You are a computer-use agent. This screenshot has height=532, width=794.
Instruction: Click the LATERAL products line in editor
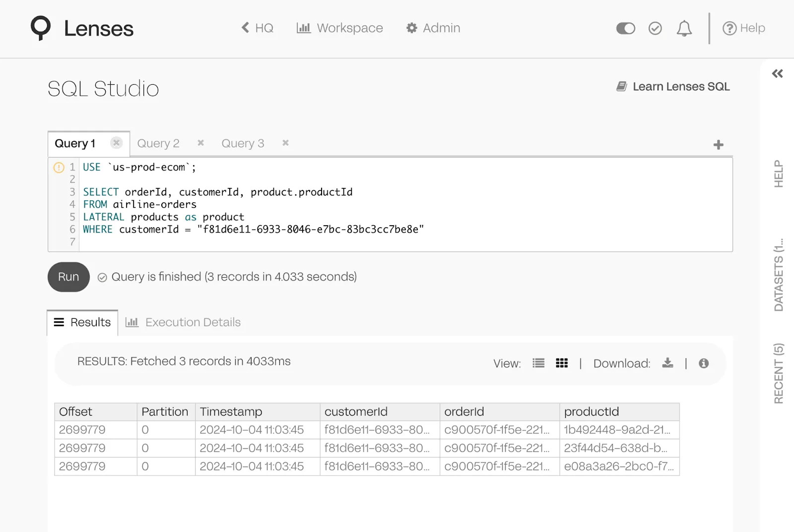(164, 217)
